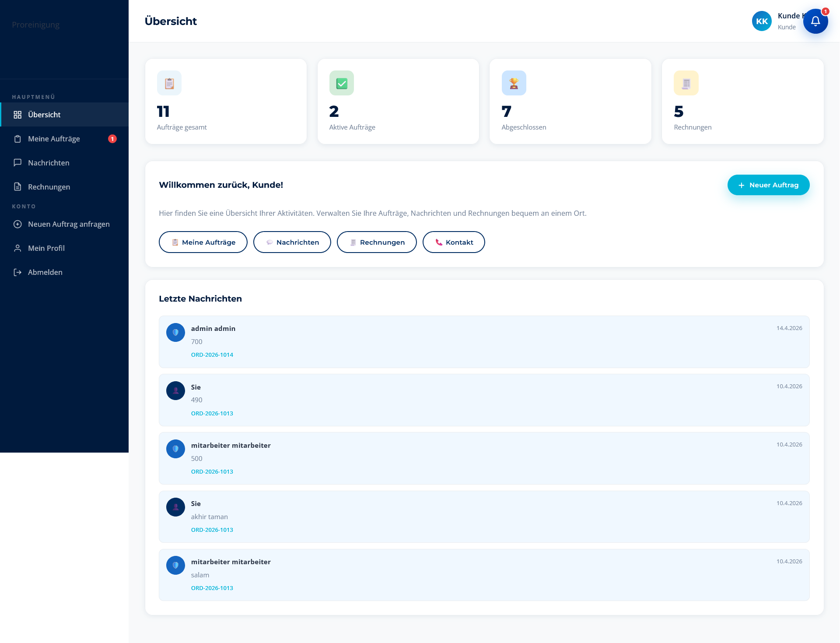Click the Aktive Aufträge checkmark icon
This screenshot has width=840, height=643.
tap(342, 83)
